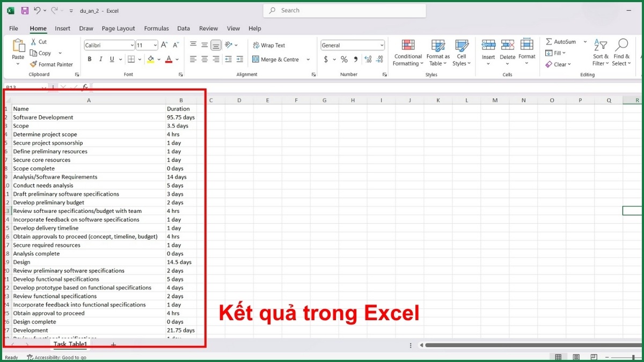Open the Number Format dropdown showing General
644x362 pixels.
(352, 45)
